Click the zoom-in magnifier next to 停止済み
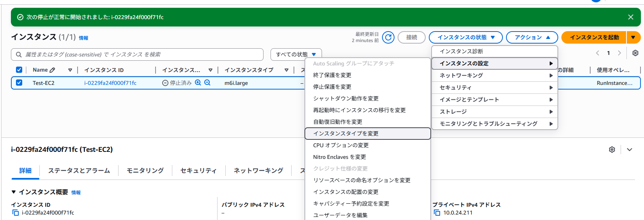The width and height of the screenshot is (644, 220). click(198, 83)
